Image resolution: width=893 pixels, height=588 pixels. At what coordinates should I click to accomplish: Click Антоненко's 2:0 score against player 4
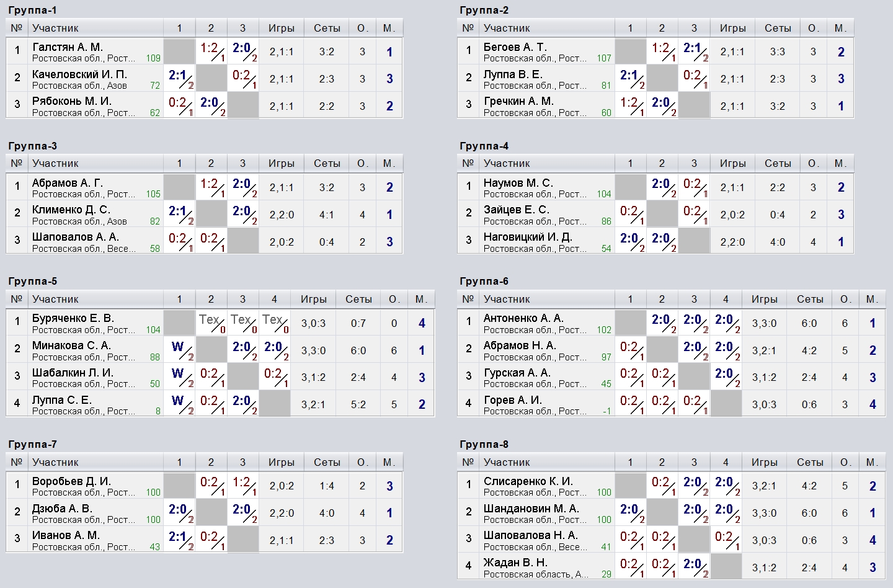point(726,323)
